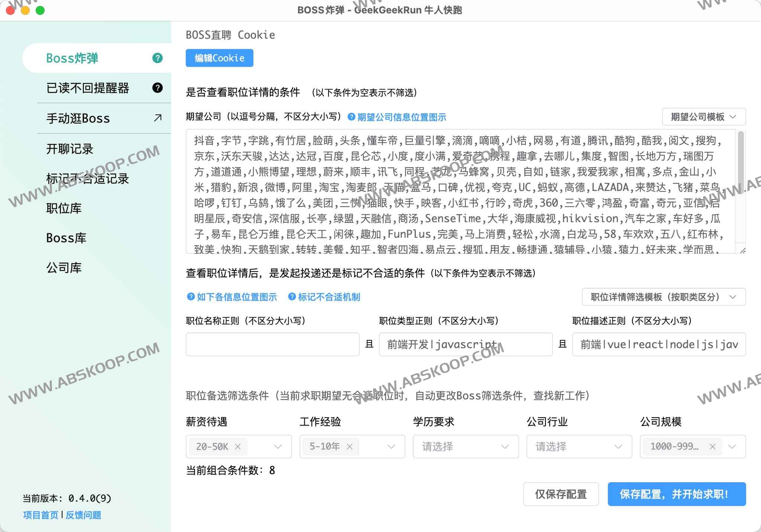The width and height of the screenshot is (761, 532).
Task: Click the 职位名称正则 input field
Action: (272, 344)
